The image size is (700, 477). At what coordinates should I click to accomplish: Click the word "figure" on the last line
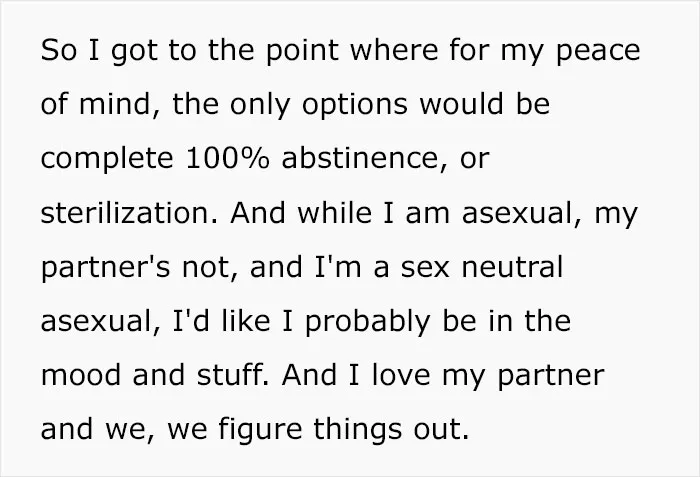[x=260, y=431]
